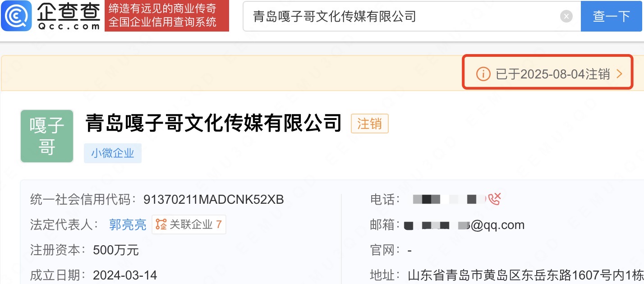Expand the cancellation notice chevron arrow
Viewport: 644px width, 284px height.
tap(619, 74)
